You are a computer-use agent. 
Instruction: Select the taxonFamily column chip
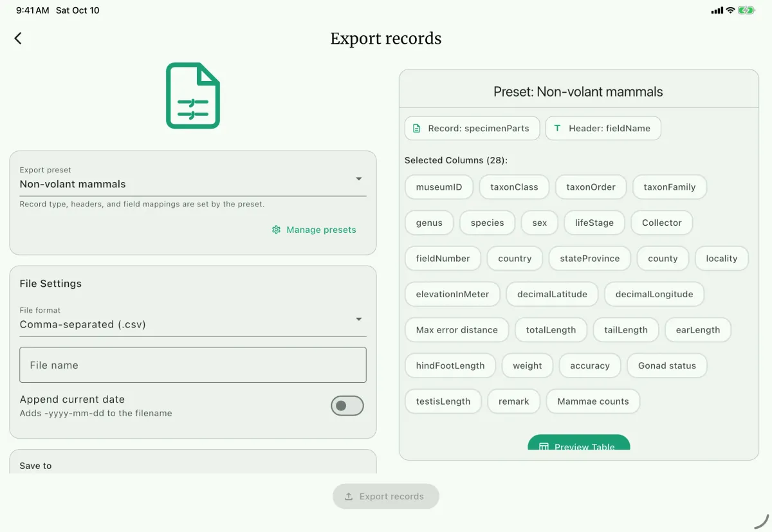pos(670,187)
